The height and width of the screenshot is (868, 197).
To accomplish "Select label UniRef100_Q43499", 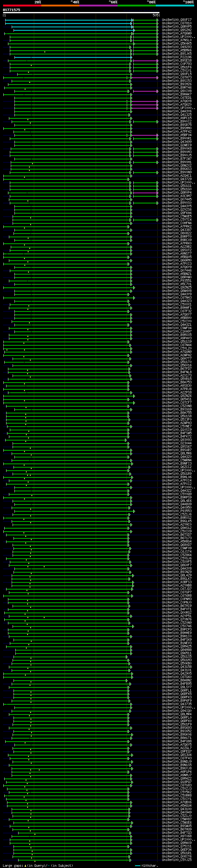I will (x=177, y=142).
